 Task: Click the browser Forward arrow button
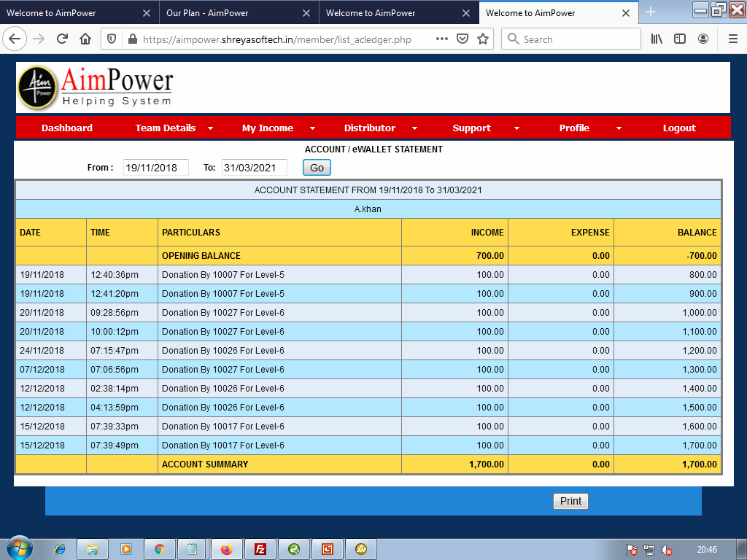(x=39, y=39)
